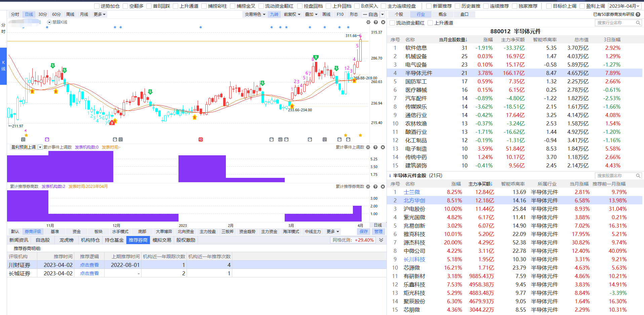Screen dimensions: 644x315
Task: Open the 概念 tab
Action: pyautogui.click(x=443, y=14)
